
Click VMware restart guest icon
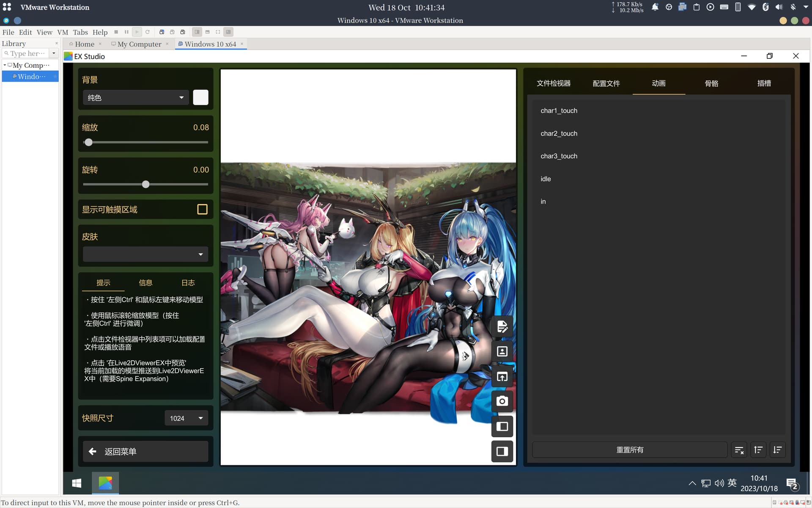click(x=147, y=32)
